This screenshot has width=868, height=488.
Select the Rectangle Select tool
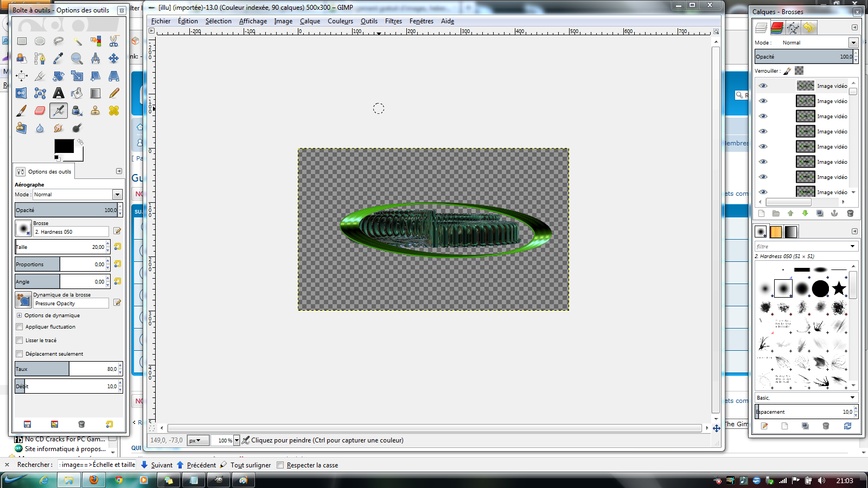[x=22, y=41]
